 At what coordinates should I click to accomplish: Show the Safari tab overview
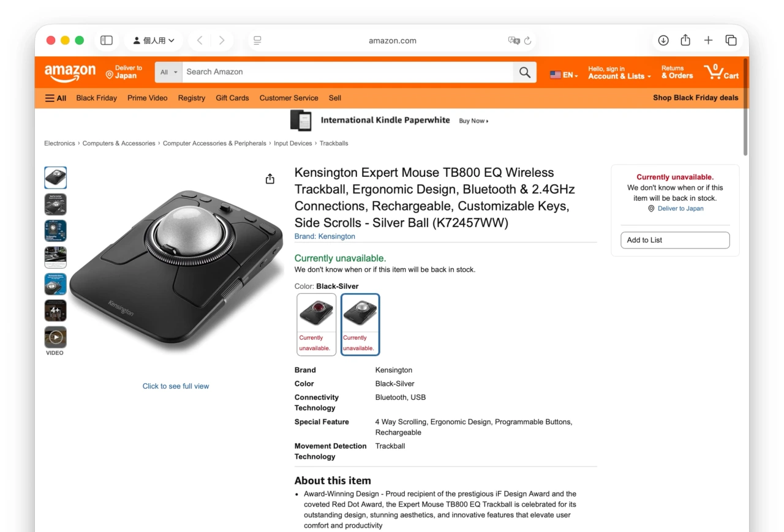731,40
